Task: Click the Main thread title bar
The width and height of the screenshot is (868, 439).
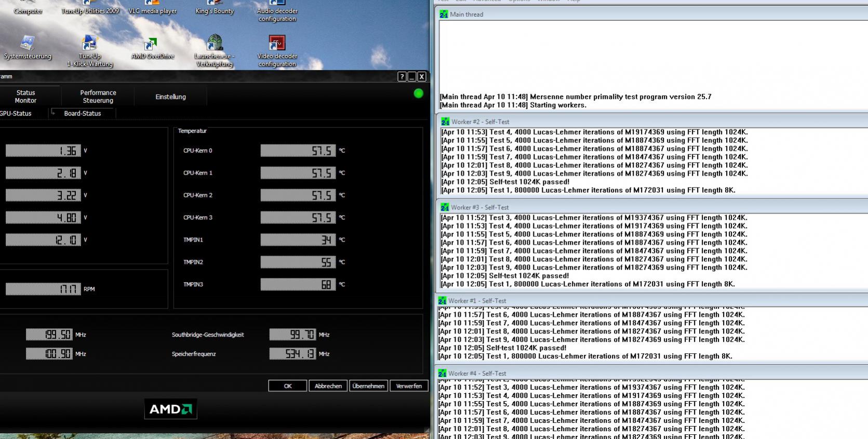Action: (x=652, y=15)
